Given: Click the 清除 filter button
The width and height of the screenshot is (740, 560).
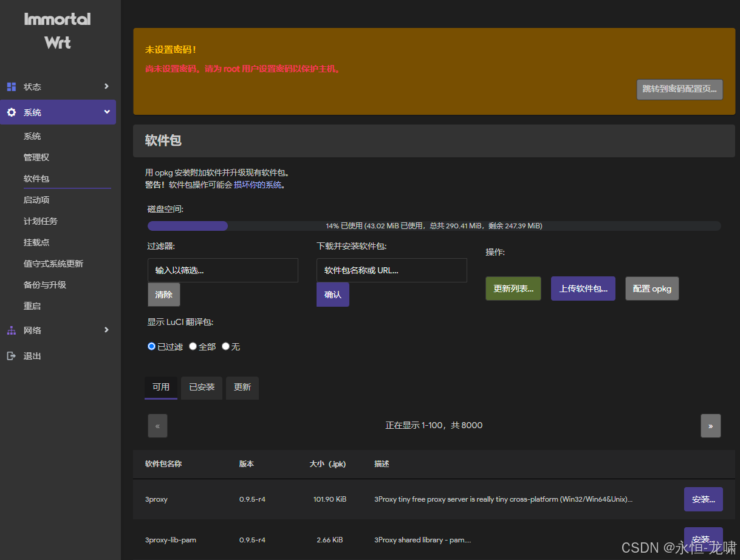Looking at the screenshot, I should tap(164, 295).
